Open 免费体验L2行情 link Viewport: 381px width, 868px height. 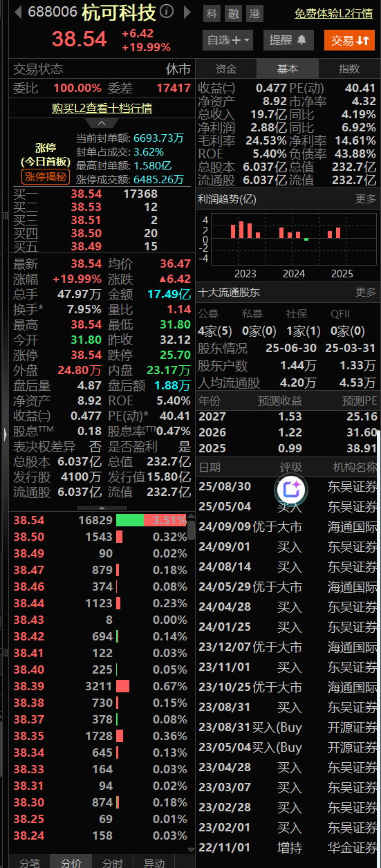tap(334, 13)
